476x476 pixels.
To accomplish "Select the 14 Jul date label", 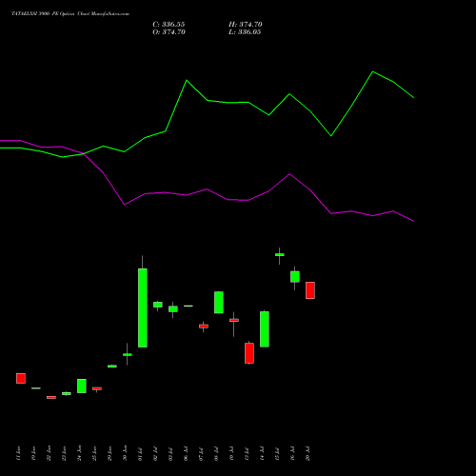I will [262, 454].
